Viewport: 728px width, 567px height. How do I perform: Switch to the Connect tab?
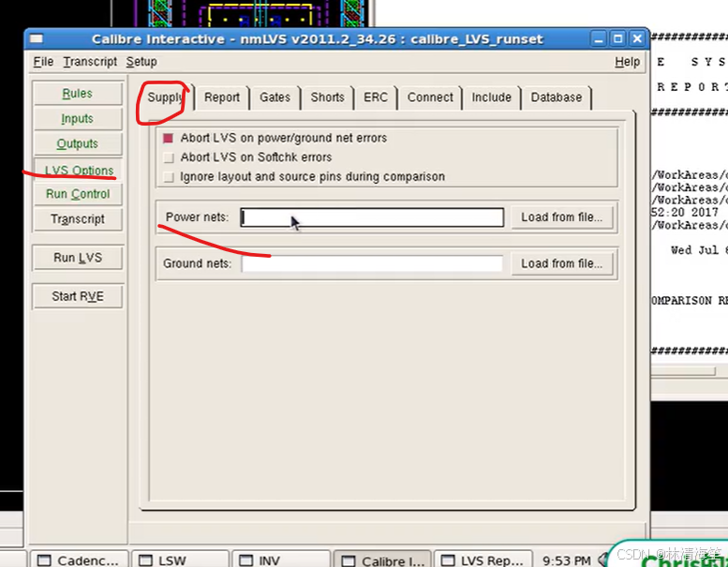[430, 97]
